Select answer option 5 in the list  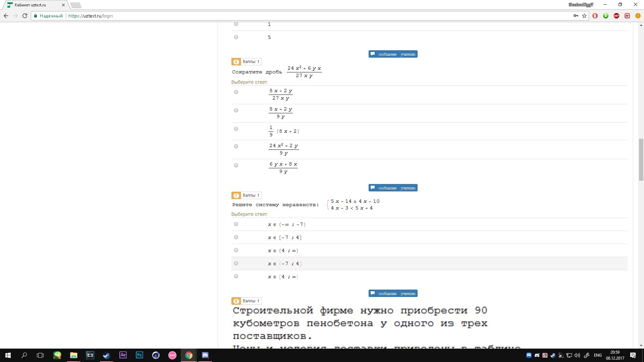click(236, 37)
